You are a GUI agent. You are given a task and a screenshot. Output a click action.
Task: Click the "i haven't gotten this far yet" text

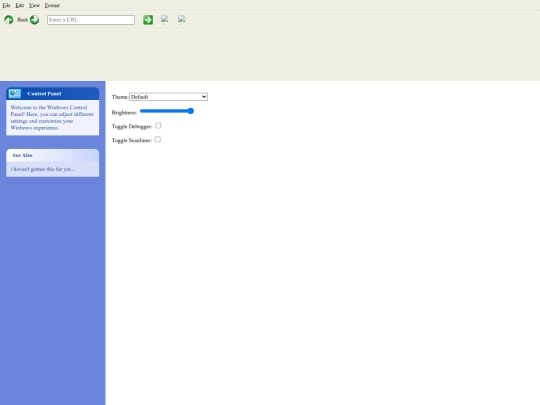[x=42, y=169]
